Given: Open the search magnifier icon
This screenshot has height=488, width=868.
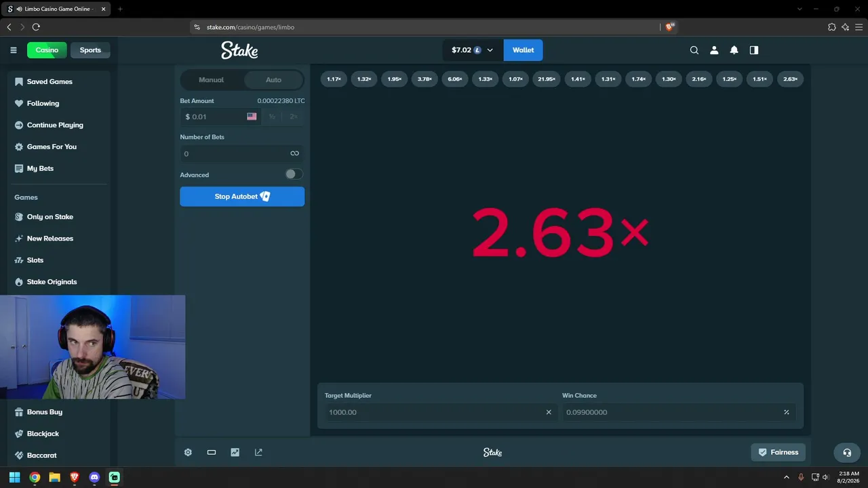Looking at the screenshot, I should 694,50.
